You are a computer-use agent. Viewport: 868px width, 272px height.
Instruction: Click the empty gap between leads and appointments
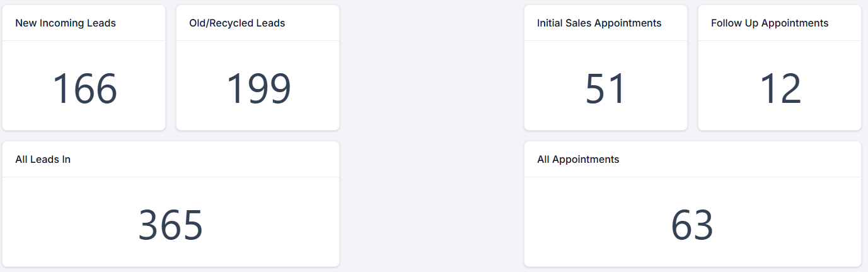pos(432,136)
